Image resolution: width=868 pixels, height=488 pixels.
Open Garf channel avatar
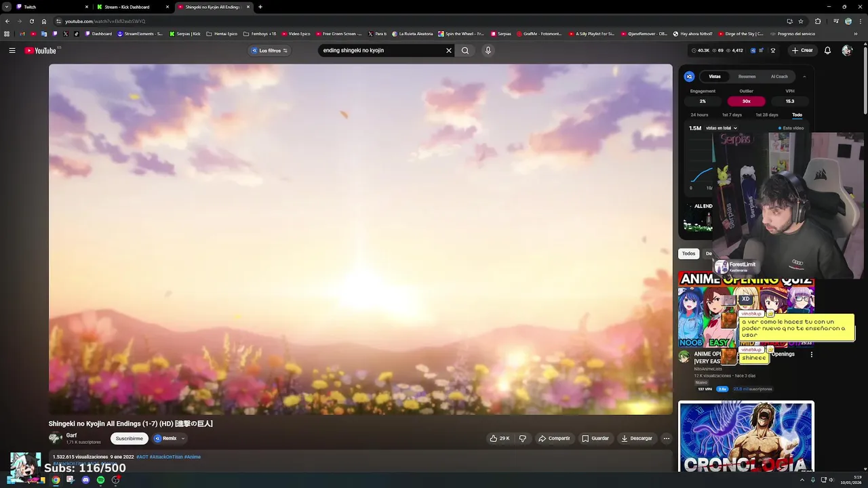pyautogui.click(x=55, y=439)
